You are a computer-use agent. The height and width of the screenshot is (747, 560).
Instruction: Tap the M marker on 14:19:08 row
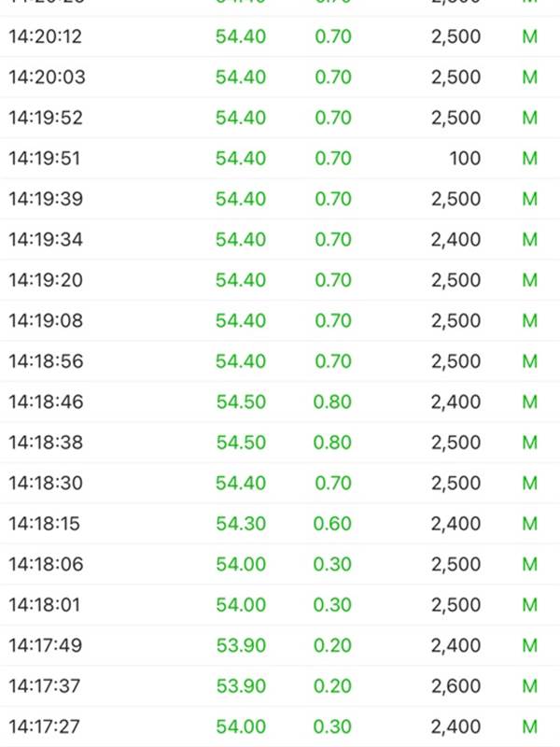(x=529, y=320)
